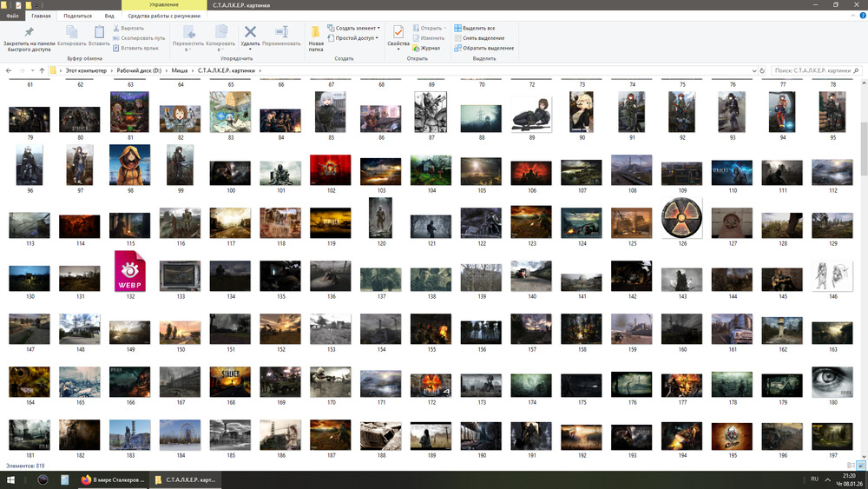Select the WEBP file thumbnail numbered 132
868x489 pixels.
pos(130,272)
